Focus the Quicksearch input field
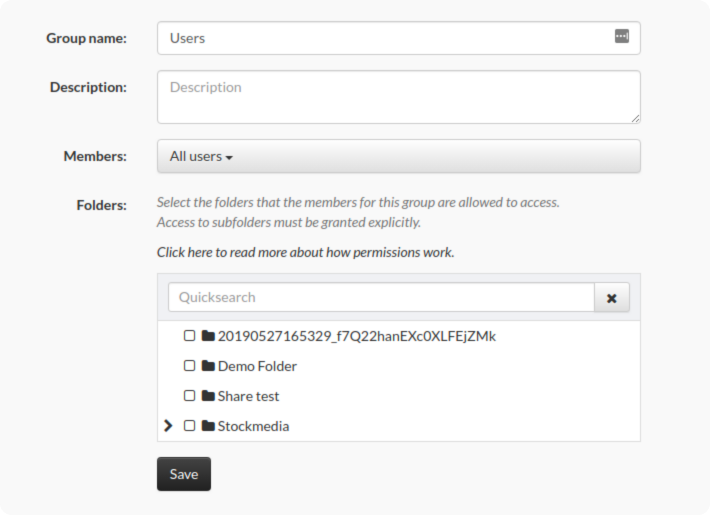710x515 pixels. pyautogui.click(x=381, y=298)
